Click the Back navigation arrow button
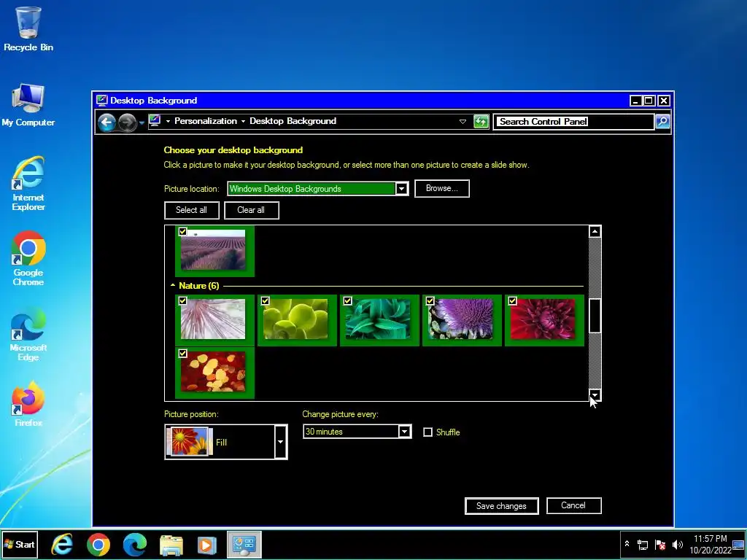 pos(107,122)
